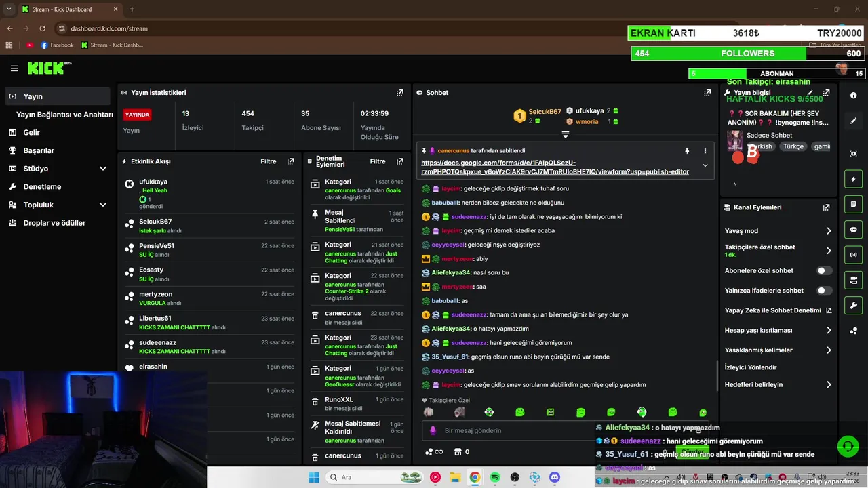Open Discord from the taskbar

coord(555,477)
